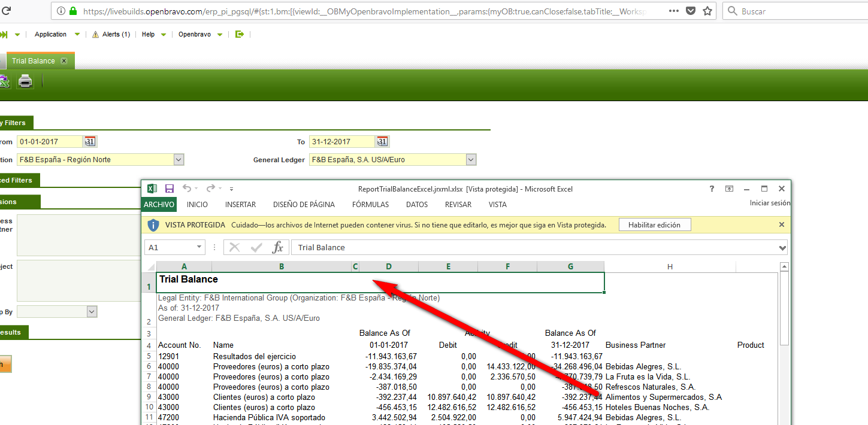This screenshot has height=425, width=868.
Task: Close the Trial Balance tab
Action: pyautogui.click(x=64, y=60)
